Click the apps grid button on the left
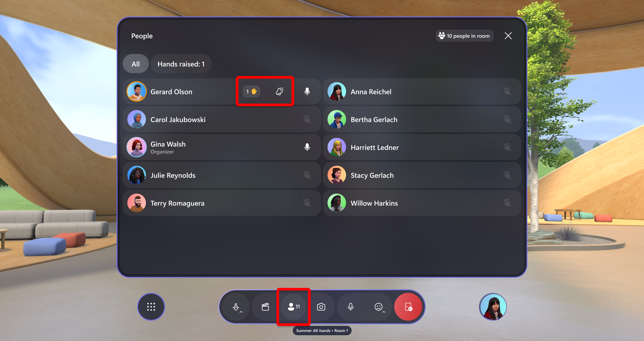 tap(152, 307)
